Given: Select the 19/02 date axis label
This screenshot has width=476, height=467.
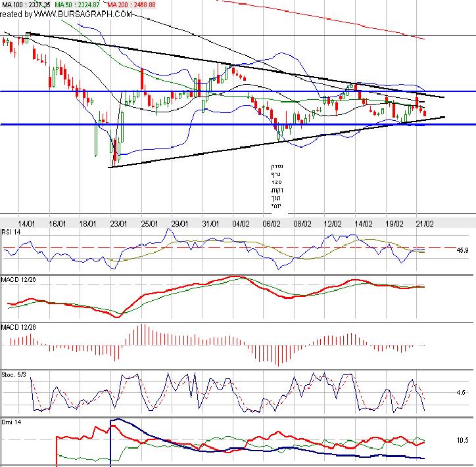Looking at the screenshot, I should [394, 224].
